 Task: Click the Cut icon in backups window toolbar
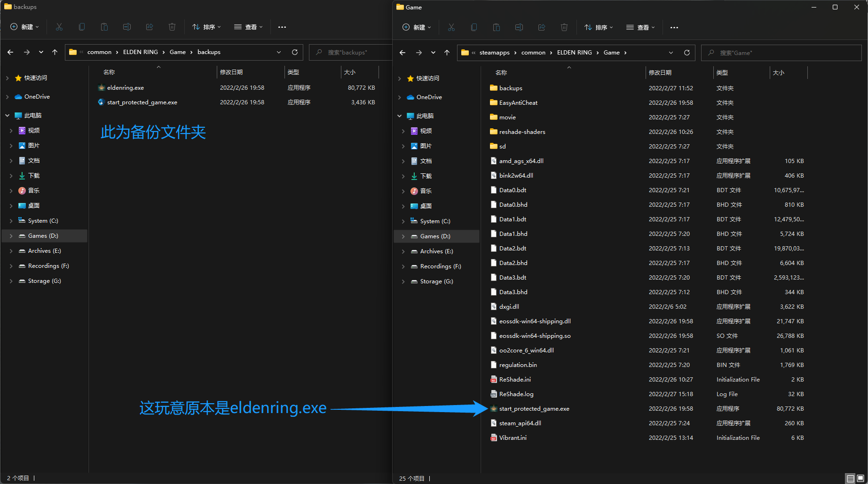click(x=59, y=27)
